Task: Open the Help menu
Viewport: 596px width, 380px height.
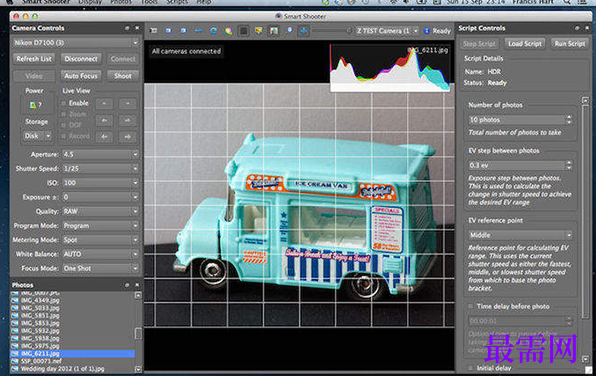Action: point(204,2)
